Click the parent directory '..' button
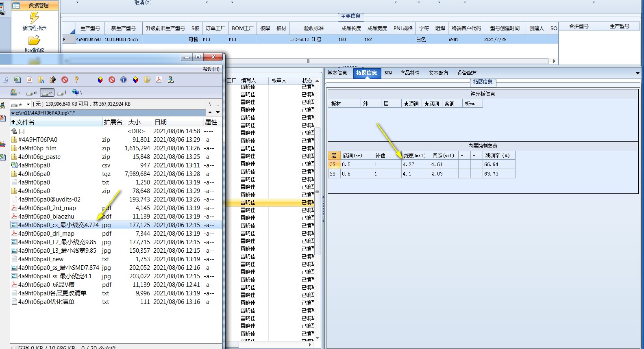This screenshot has width=644, height=349. coord(218,104)
